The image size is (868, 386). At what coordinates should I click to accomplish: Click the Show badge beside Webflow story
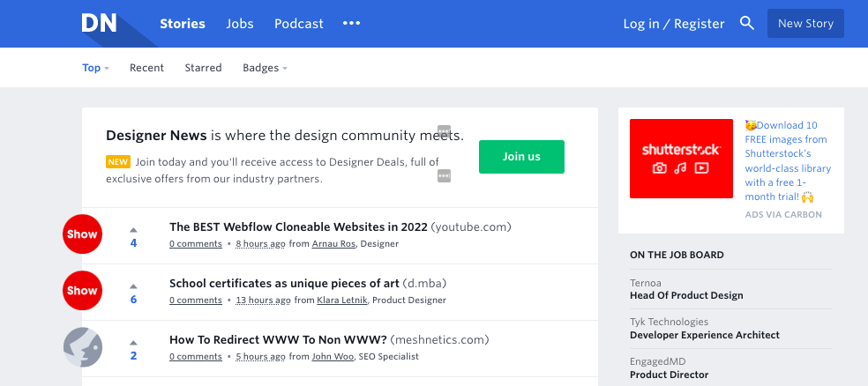pyautogui.click(x=83, y=234)
